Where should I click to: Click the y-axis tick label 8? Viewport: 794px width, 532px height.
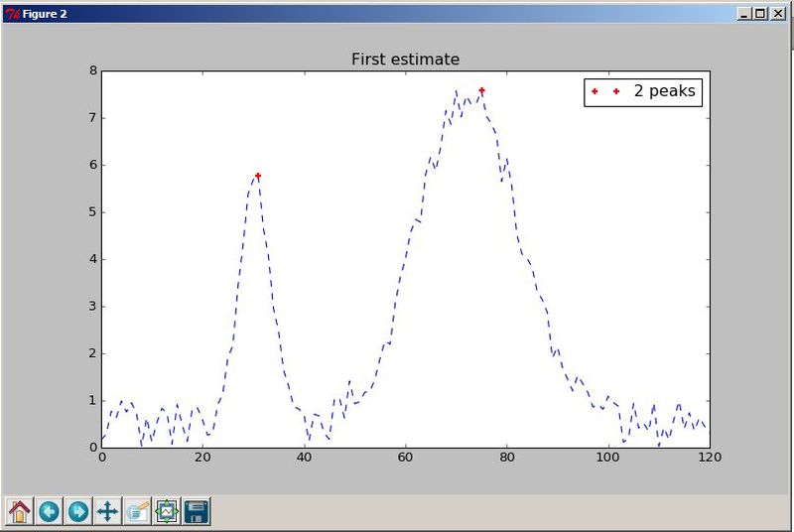click(x=93, y=70)
